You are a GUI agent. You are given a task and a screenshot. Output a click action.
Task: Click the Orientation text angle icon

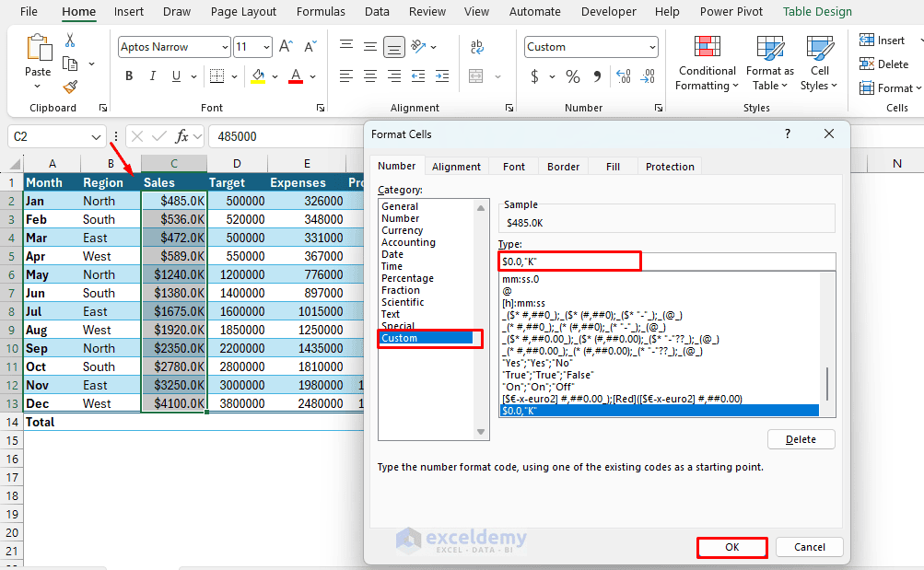[418, 46]
